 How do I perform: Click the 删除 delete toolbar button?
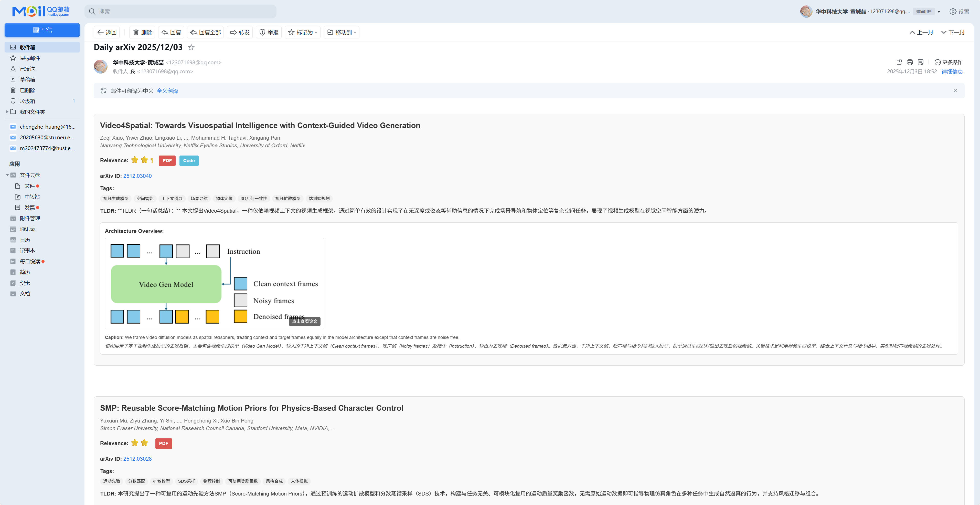pyautogui.click(x=143, y=32)
